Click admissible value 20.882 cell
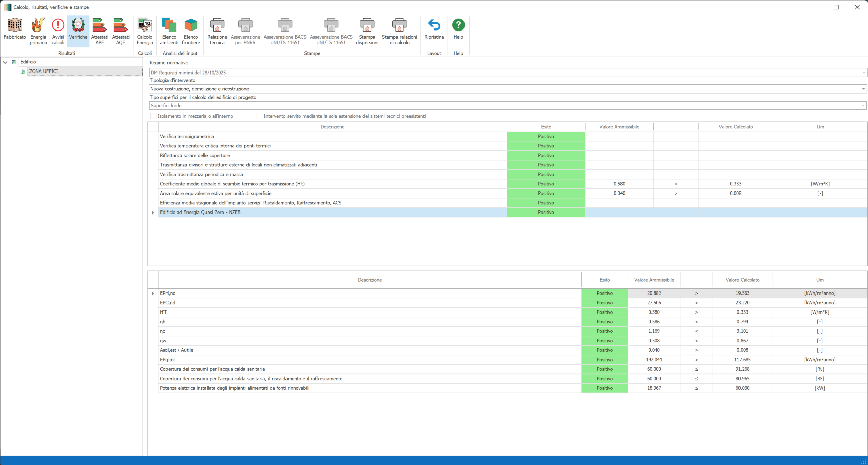 tap(654, 293)
